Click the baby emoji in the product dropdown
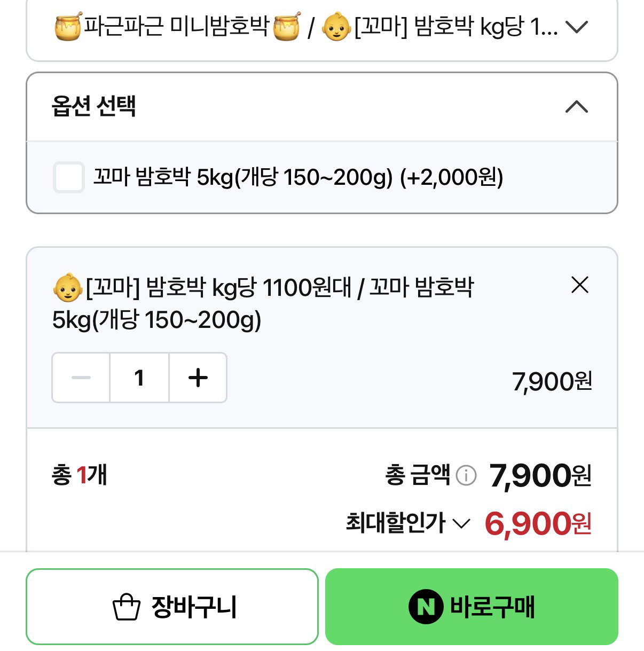 (336, 27)
